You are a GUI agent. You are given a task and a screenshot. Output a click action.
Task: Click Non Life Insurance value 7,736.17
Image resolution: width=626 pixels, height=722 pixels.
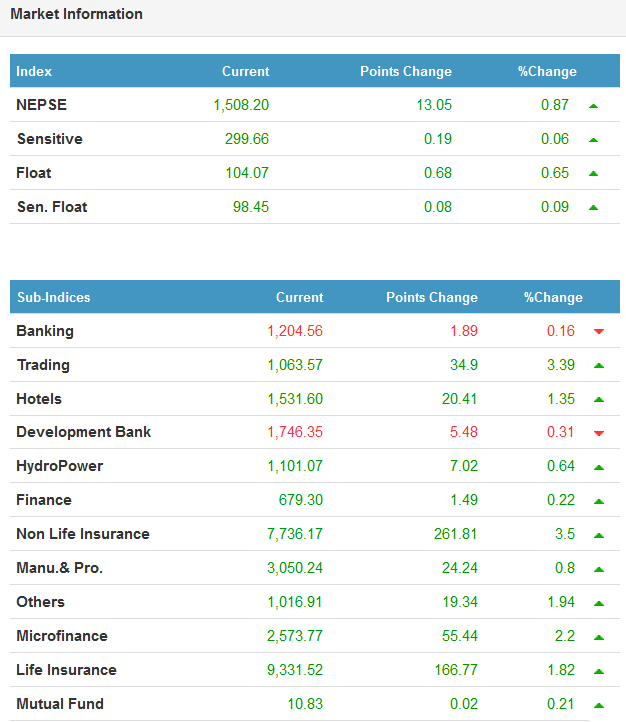tap(295, 535)
